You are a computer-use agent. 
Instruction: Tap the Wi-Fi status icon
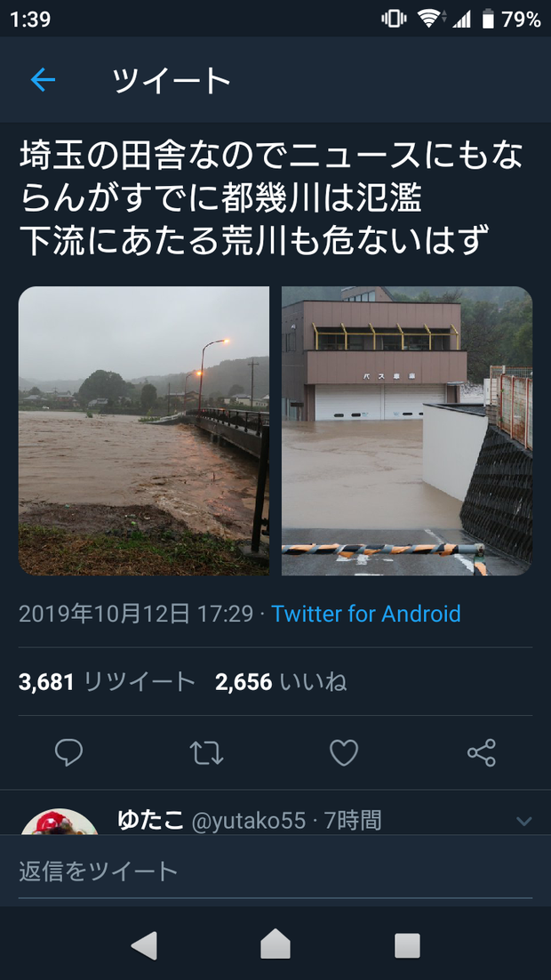(x=429, y=19)
